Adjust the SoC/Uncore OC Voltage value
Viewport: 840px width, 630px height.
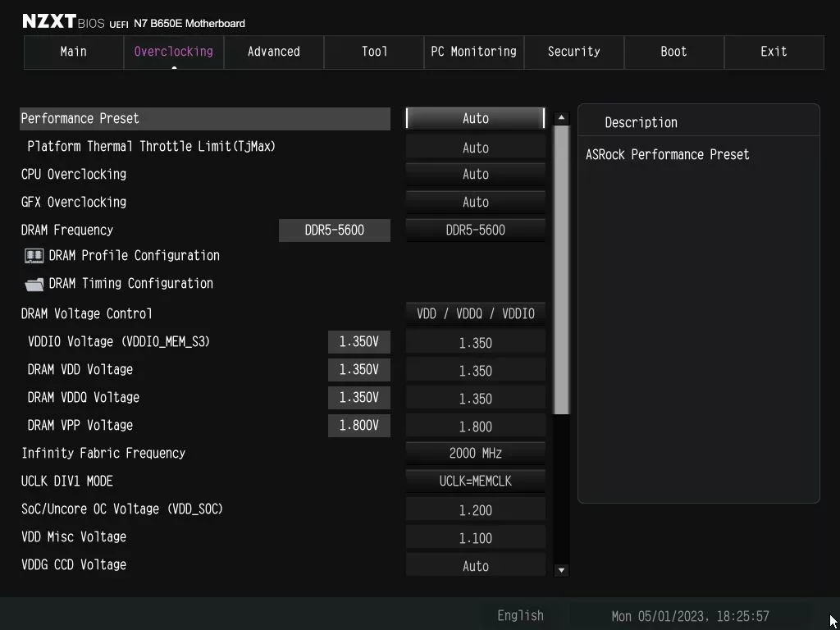(475, 509)
